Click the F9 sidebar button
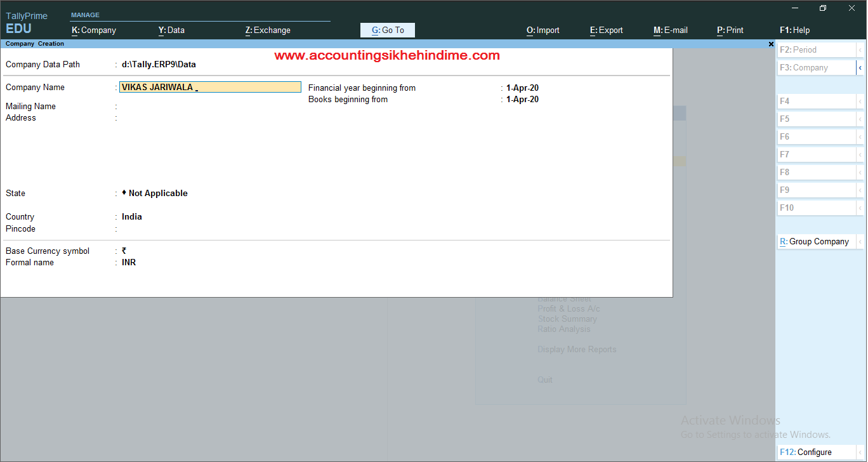The height and width of the screenshot is (462, 868). 817,190
